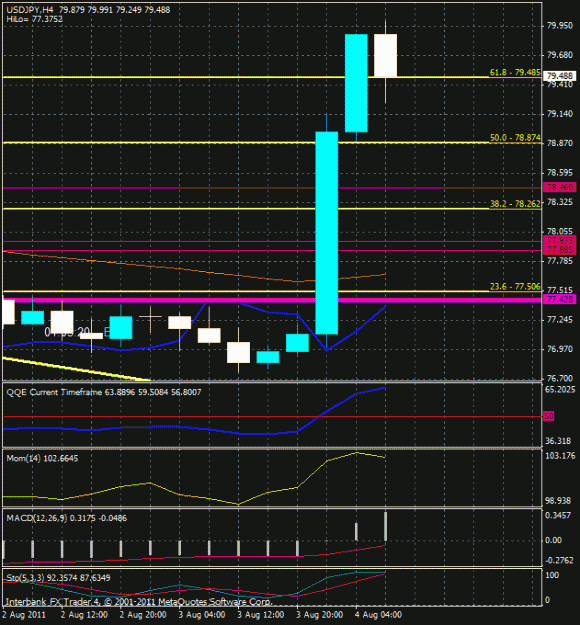Click the magenta 78.460 price tag
Viewport: 580px width, 625px height.
point(560,187)
